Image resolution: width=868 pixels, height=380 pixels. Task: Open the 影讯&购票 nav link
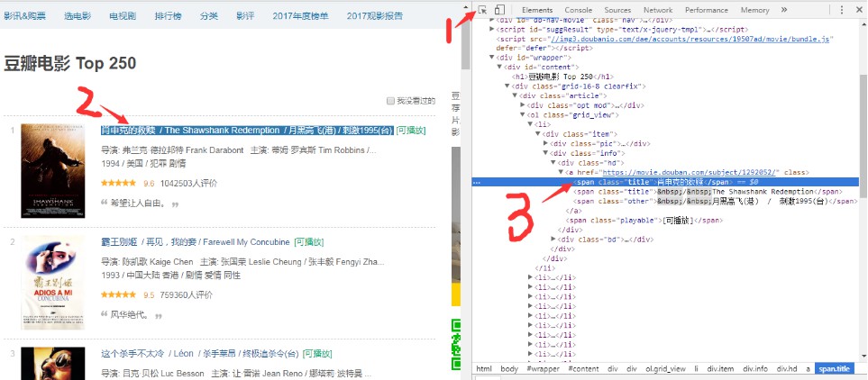click(23, 16)
